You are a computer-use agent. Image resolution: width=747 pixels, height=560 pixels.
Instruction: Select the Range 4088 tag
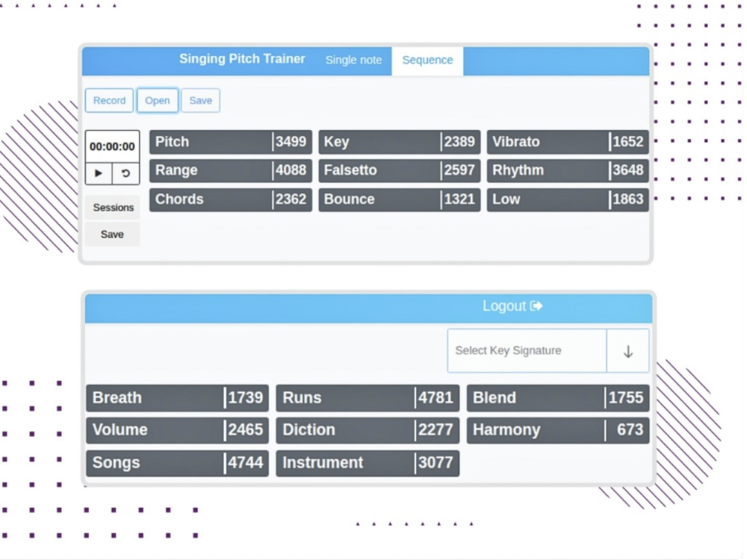(231, 170)
